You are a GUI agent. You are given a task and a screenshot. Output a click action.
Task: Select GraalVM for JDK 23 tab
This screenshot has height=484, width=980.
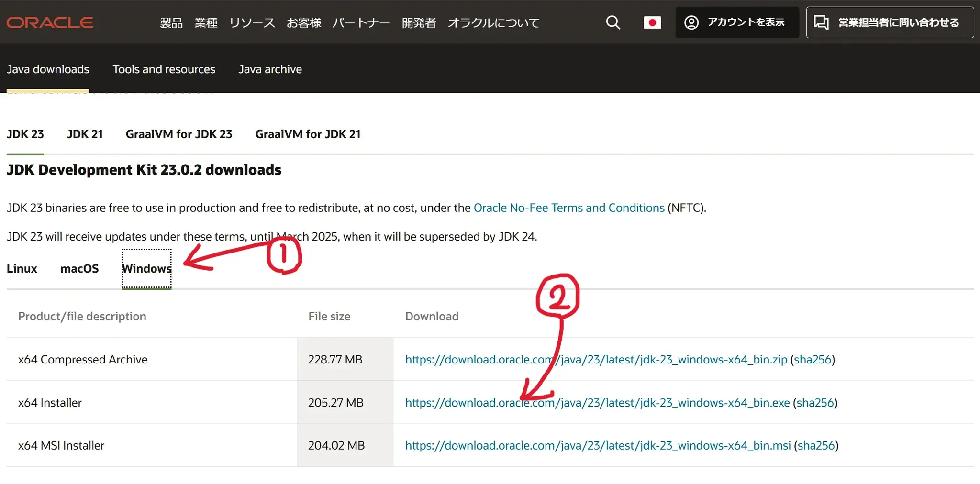coord(178,134)
